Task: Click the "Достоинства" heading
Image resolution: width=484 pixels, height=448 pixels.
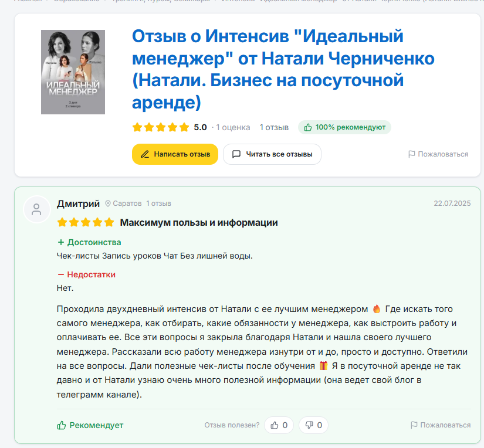Action: [x=89, y=242]
